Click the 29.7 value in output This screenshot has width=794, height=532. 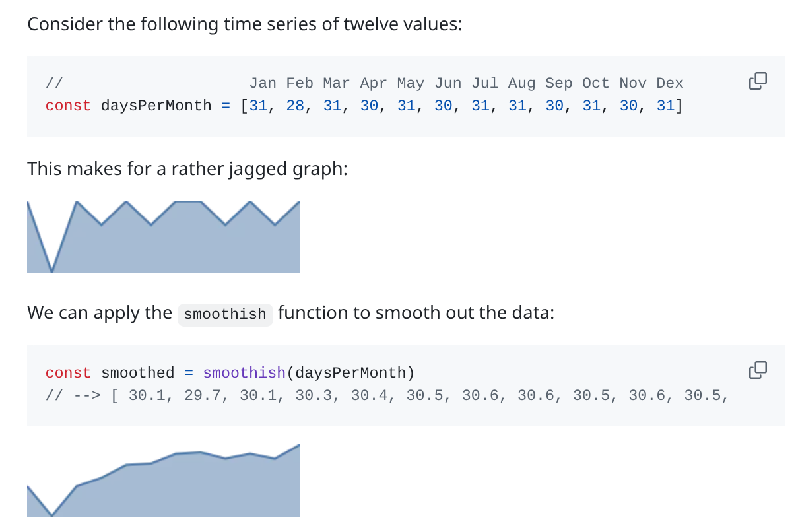203,395
